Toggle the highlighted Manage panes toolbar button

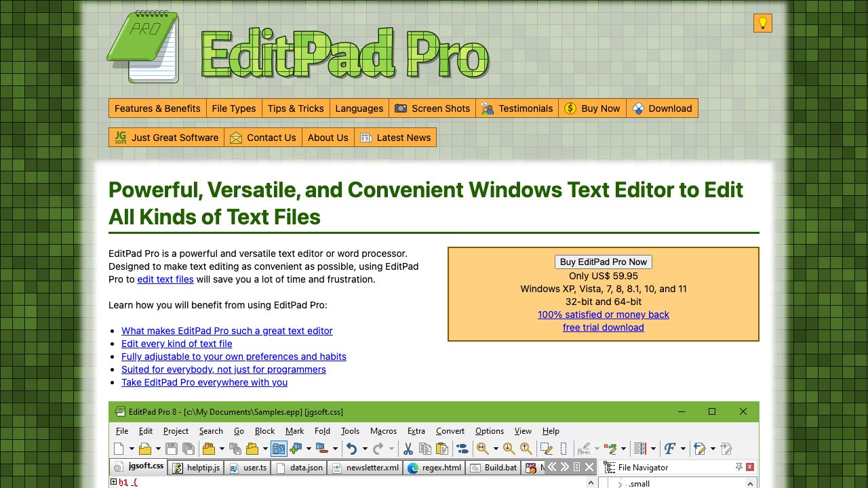coord(278,449)
